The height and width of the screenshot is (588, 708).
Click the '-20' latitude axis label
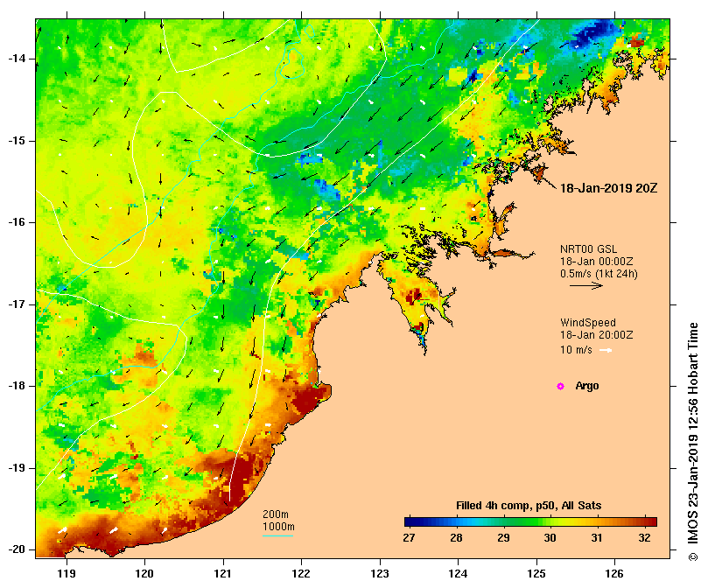[x=17, y=549]
